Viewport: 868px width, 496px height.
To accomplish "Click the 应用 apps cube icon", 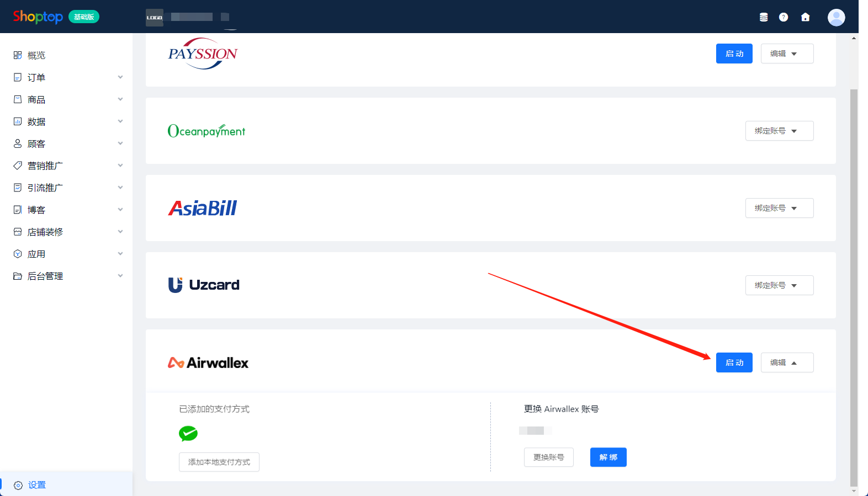I will [x=18, y=254].
